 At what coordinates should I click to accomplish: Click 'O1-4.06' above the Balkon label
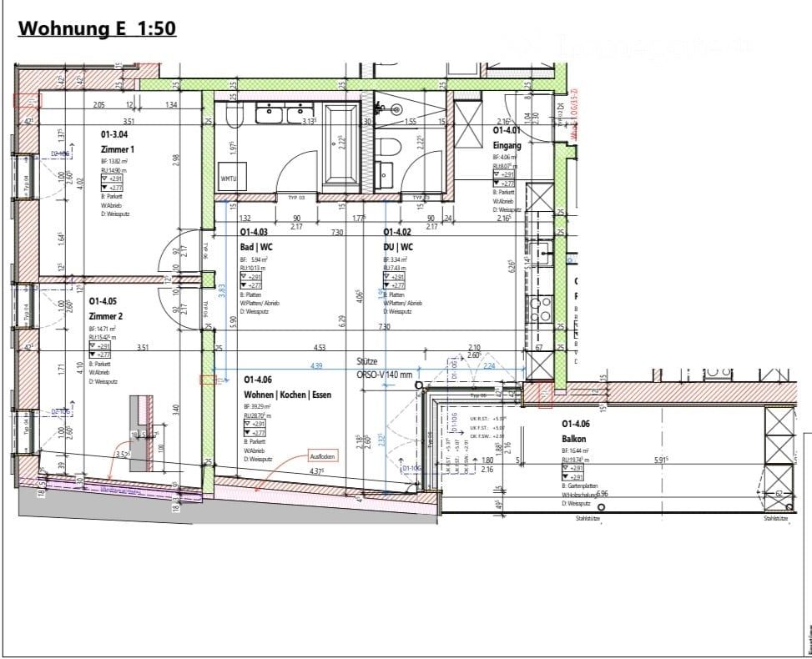tap(576, 424)
